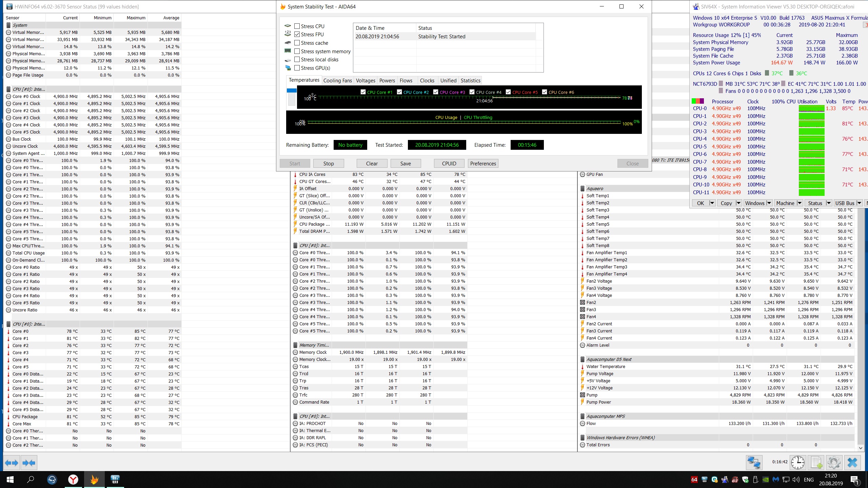
Task: Click the HWiNFO reset clock icon
Action: pos(797,463)
